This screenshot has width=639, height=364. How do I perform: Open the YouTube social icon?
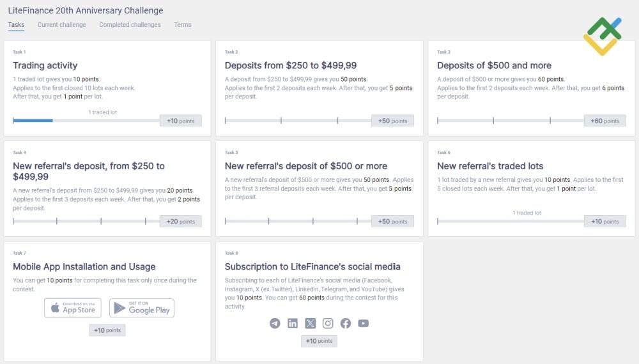pyautogui.click(x=364, y=323)
